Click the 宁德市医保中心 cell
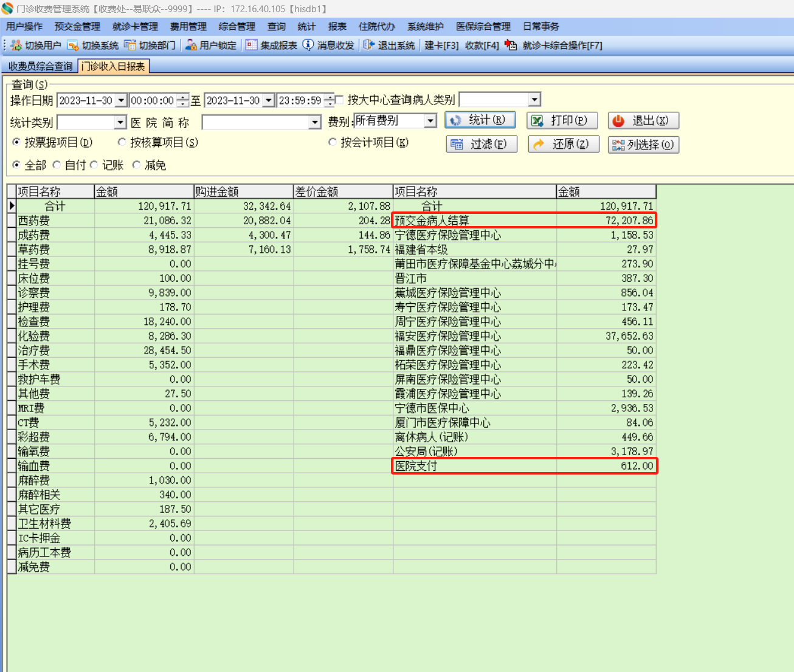The image size is (794, 672). [475, 408]
